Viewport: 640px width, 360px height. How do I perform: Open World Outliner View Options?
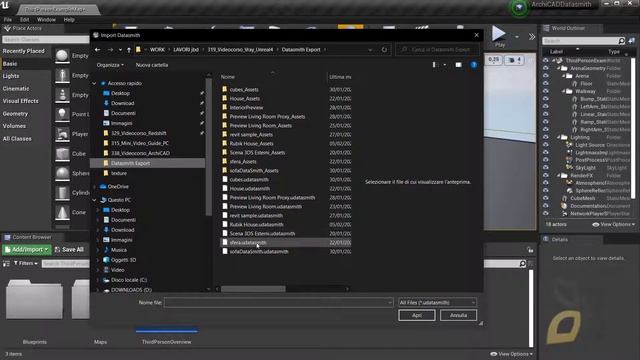(x=613, y=224)
